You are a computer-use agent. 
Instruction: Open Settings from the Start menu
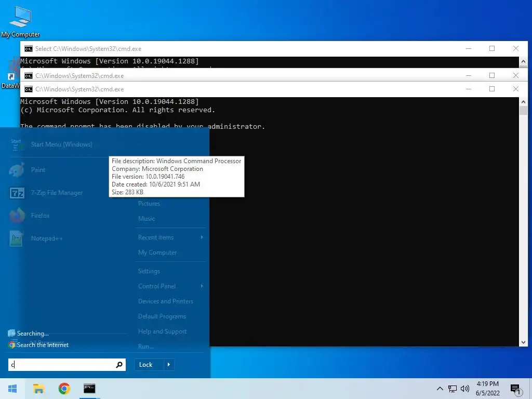(149, 271)
